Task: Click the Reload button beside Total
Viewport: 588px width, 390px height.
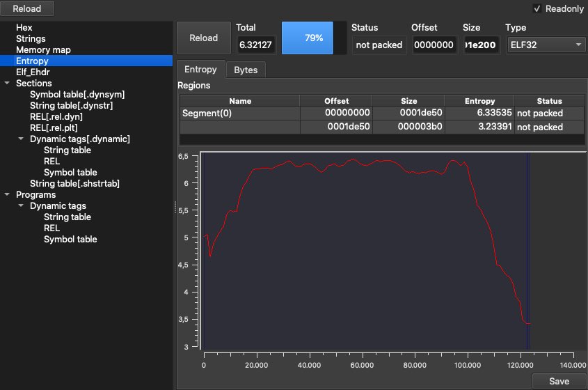Action: pyautogui.click(x=204, y=38)
